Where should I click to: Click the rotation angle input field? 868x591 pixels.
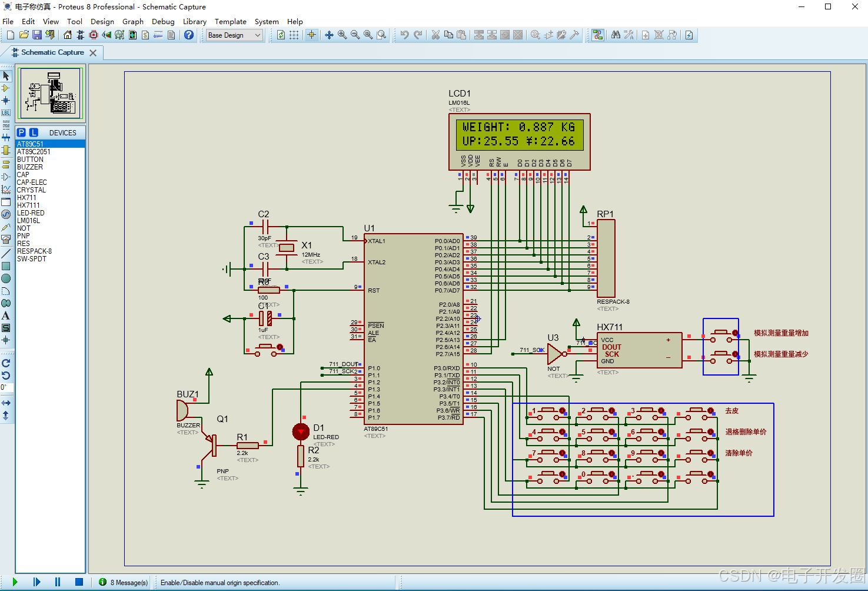click(x=6, y=387)
